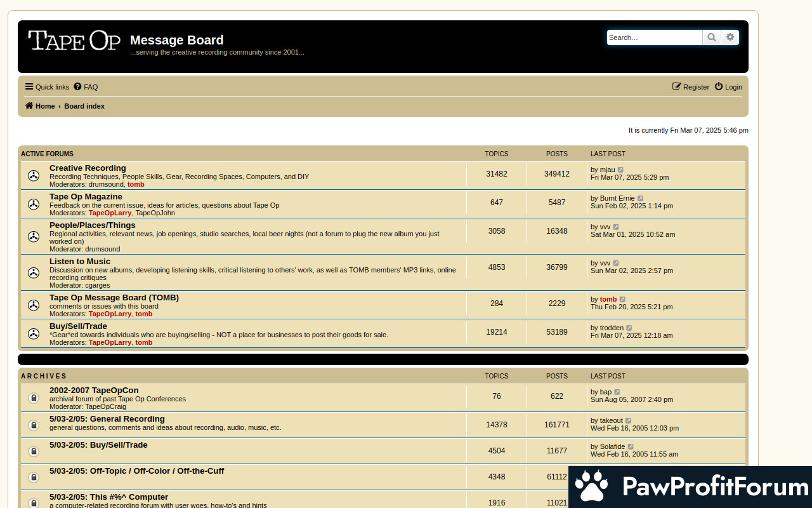This screenshot has width=812, height=508.
Task: Click the Tape Op Message Board (TOMB) forum icon
Action: (34, 305)
